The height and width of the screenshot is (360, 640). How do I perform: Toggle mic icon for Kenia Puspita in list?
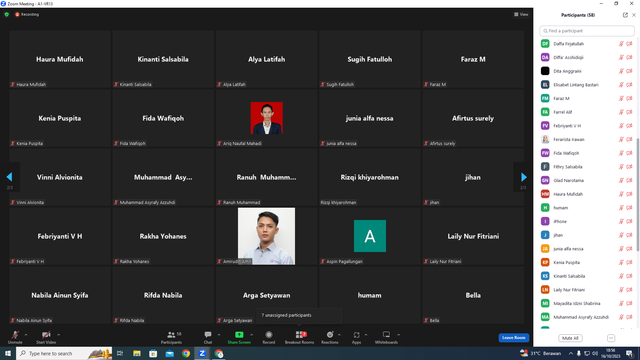click(621, 262)
